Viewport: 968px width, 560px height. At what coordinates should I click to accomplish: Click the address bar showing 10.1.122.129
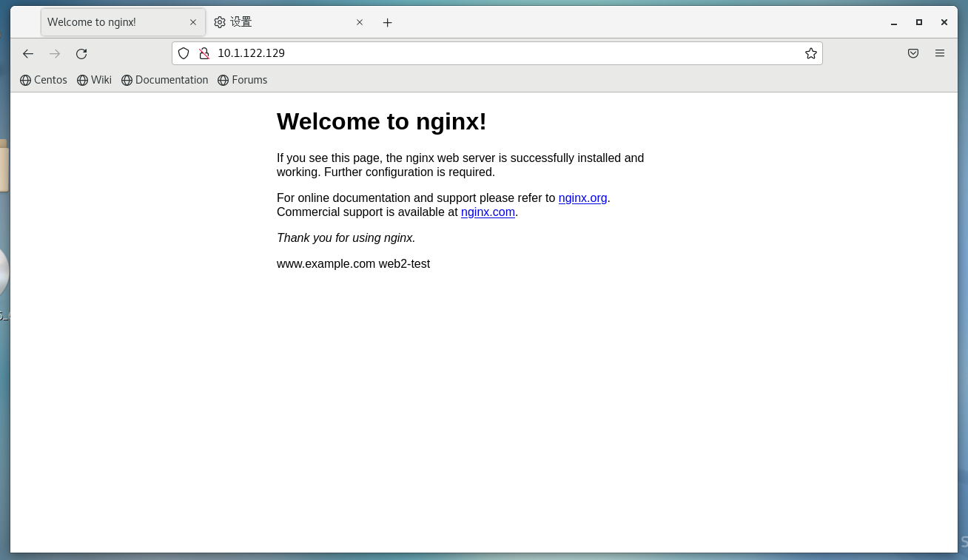click(x=497, y=53)
